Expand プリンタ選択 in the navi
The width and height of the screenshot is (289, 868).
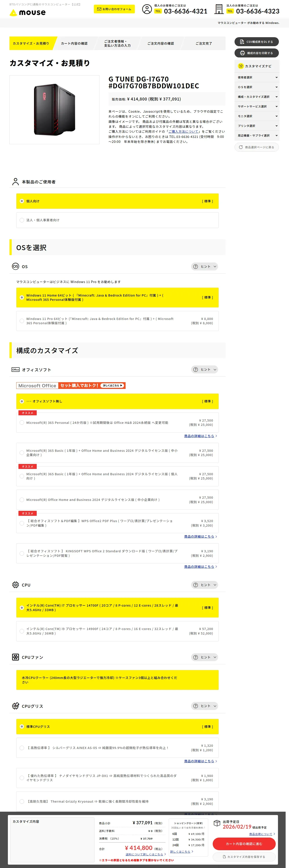(x=257, y=126)
